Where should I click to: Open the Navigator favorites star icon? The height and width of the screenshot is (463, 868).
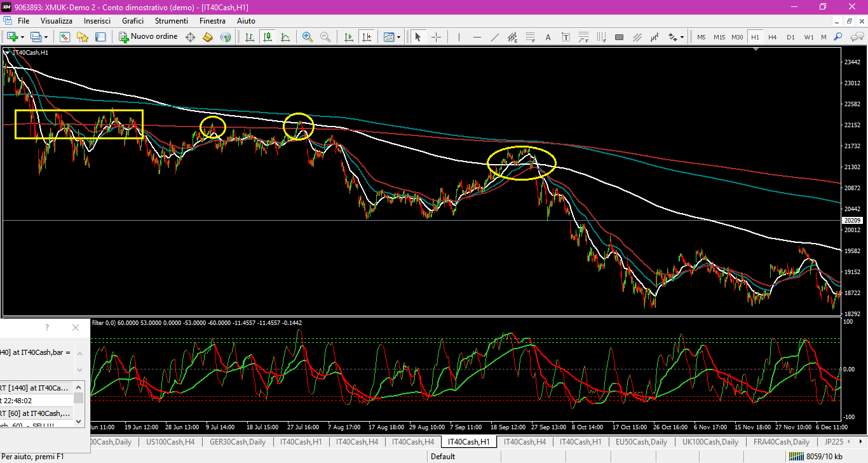tap(83, 37)
